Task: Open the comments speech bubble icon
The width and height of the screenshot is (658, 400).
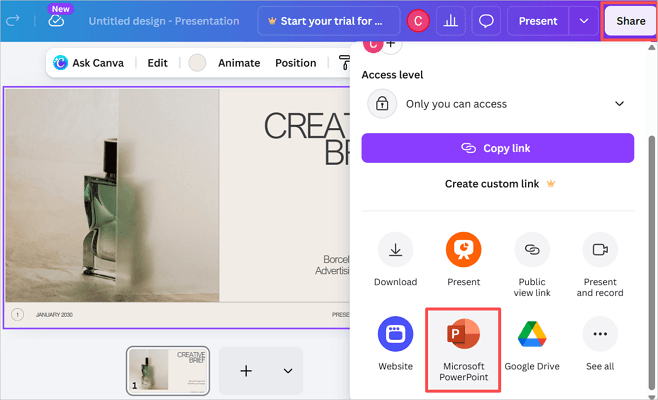Action: coord(486,21)
